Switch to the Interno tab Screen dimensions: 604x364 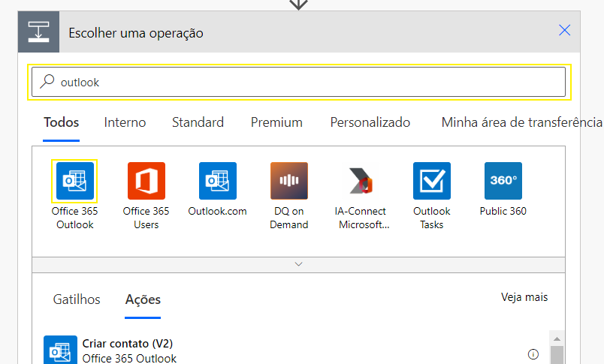125,122
